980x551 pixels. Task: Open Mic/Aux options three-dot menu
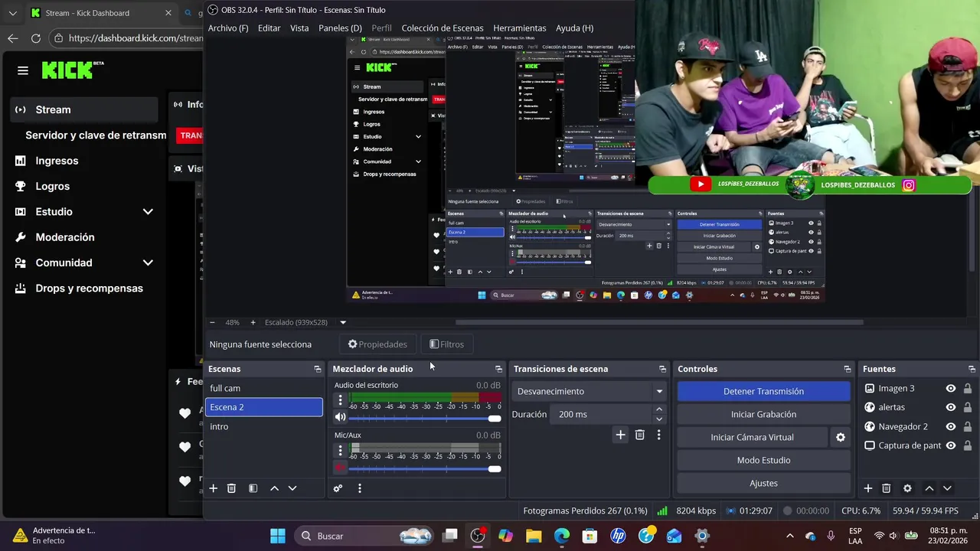point(340,451)
